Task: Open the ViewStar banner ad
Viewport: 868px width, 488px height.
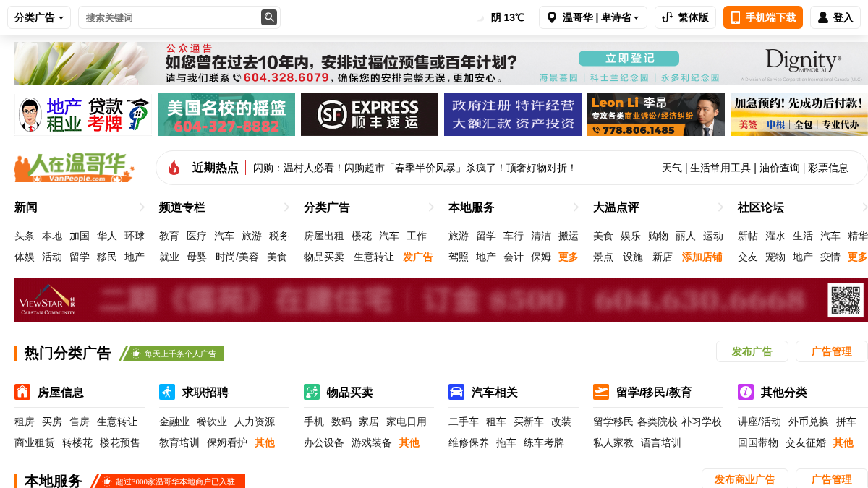Action: (441, 300)
